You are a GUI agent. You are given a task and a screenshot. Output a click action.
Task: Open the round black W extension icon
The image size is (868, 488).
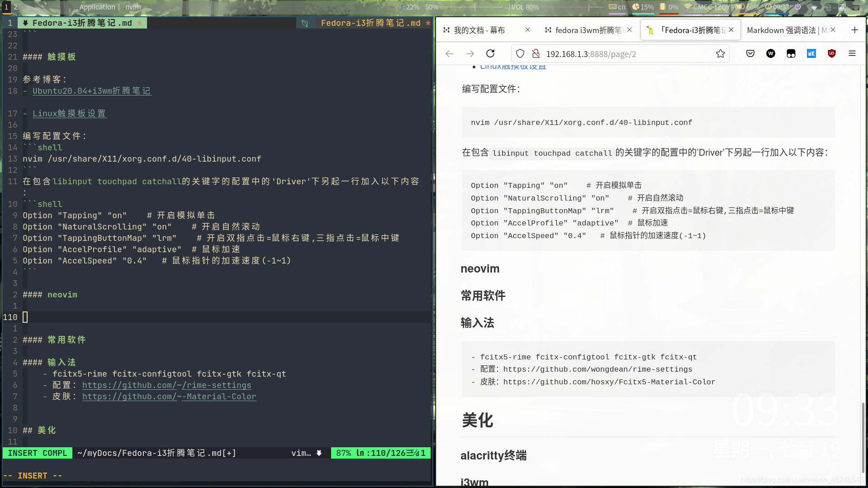[x=771, y=54]
